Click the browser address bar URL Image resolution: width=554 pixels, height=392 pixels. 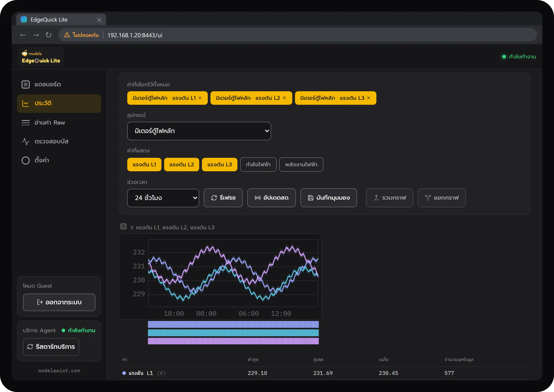click(135, 35)
